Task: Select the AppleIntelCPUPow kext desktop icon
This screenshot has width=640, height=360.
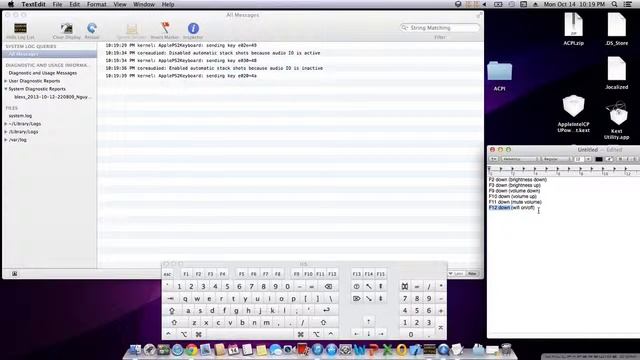Action: [x=573, y=113]
